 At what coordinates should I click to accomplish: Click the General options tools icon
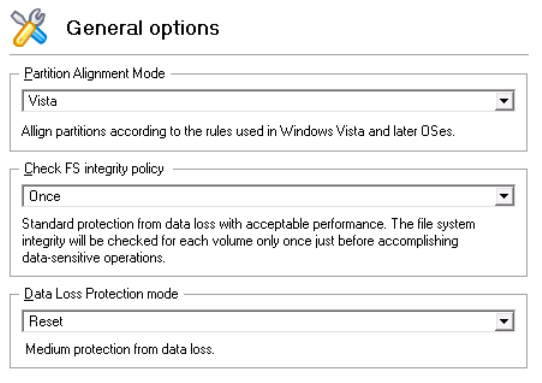point(29,28)
